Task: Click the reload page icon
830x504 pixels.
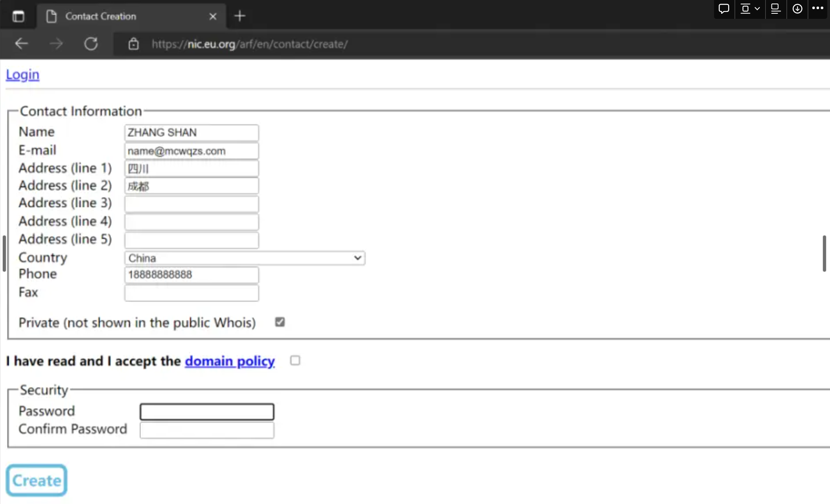Action: pos(91,44)
